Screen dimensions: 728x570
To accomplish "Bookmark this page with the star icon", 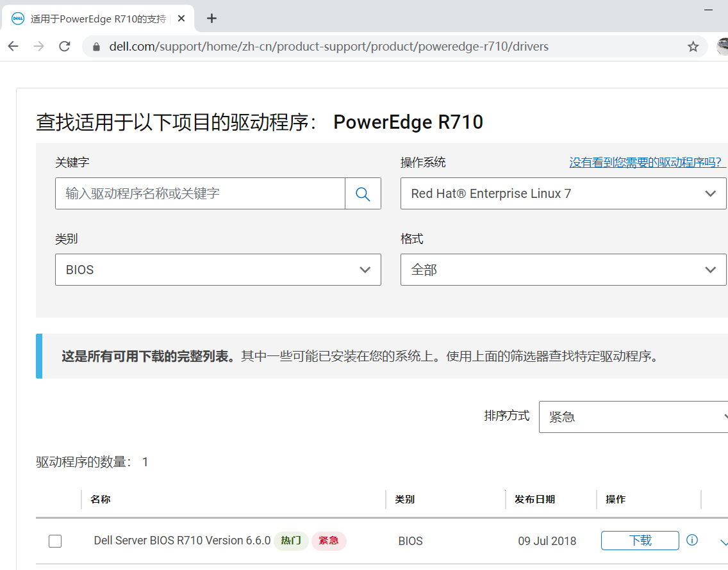I will (693, 47).
